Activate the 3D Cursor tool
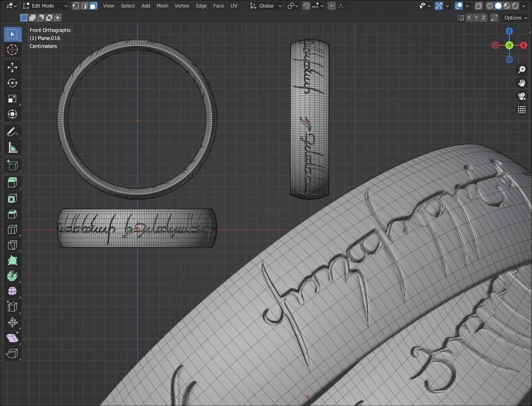 (x=12, y=50)
